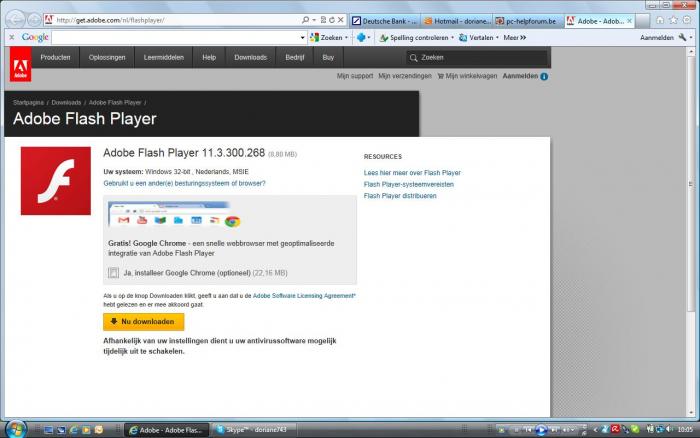The image size is (700, 438).
Task: Open the Google Toolbar search history dropdown
Action: point(302,38)
